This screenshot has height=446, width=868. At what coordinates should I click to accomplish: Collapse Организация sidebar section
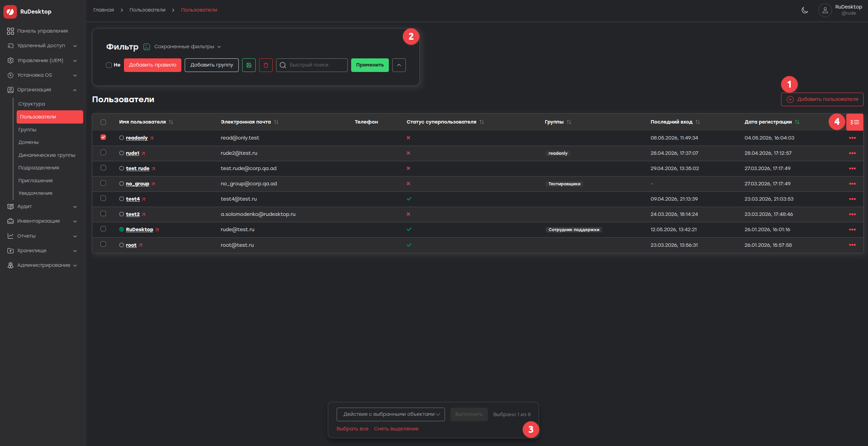click(x=42, y=90)
